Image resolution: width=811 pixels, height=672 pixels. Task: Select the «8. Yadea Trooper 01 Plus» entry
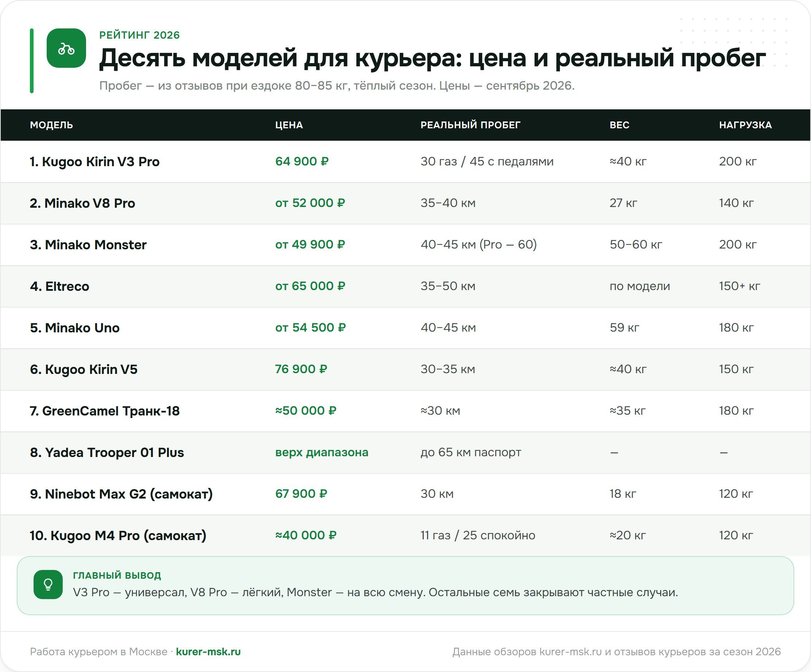click(107, 452)
